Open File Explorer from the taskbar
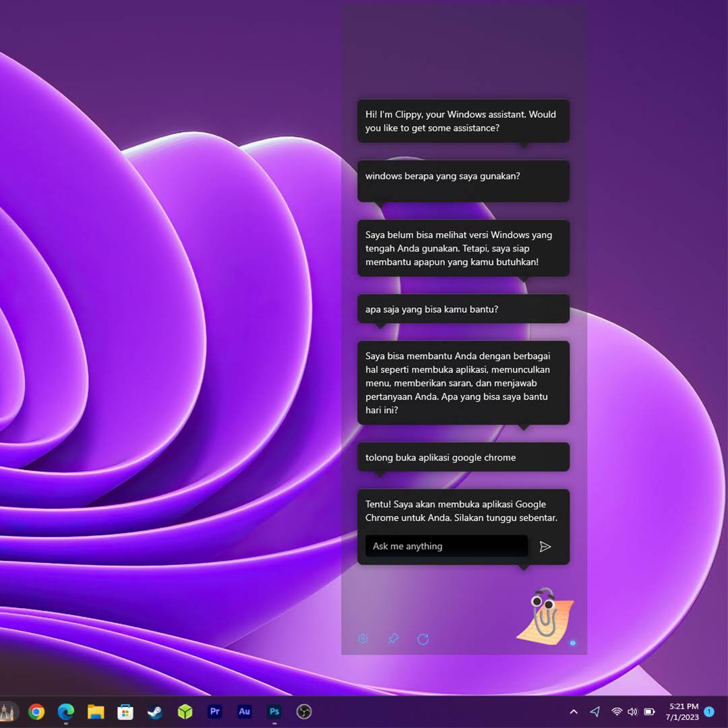The width and height of the screenshot is (728, 728). click(x=96, y=712)
